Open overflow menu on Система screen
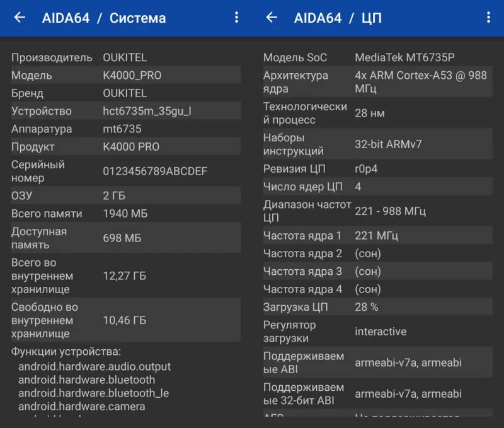The width and height of the screenshot is (504, 428). coord(236,18)
